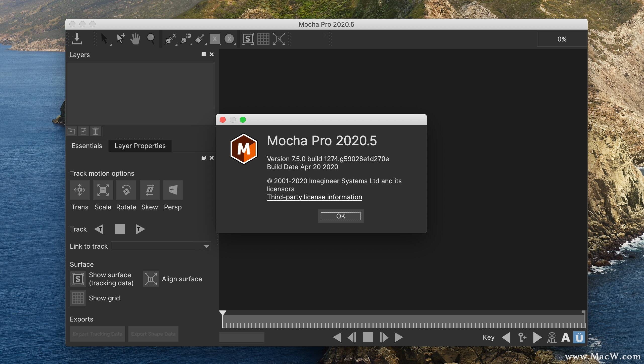Open the Link to track dropdown

(x=161, y=246)
